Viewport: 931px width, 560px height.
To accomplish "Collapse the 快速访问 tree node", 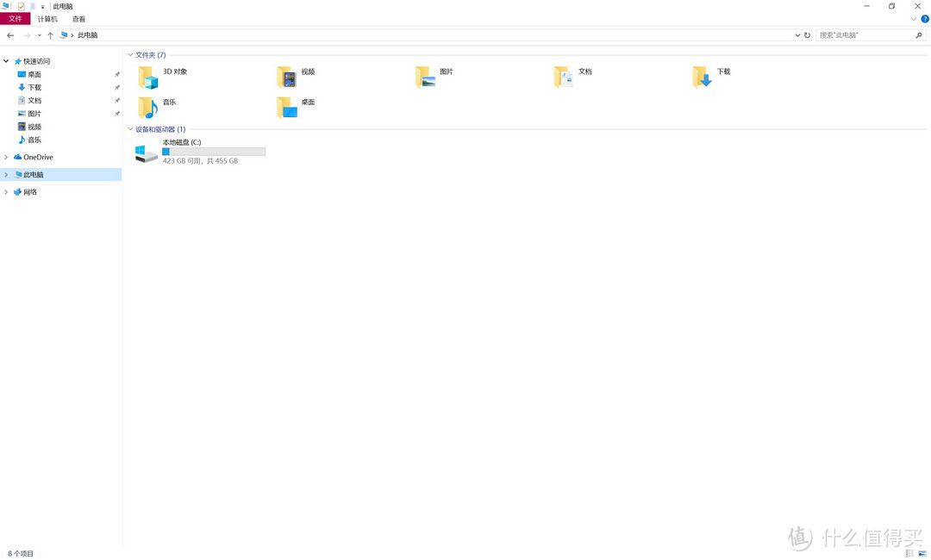I will point(6,61).
